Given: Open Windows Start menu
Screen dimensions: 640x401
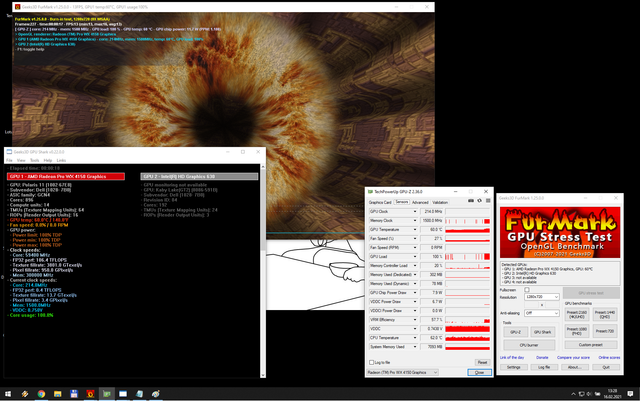Looking at the screenshot, I should point(8,394).
